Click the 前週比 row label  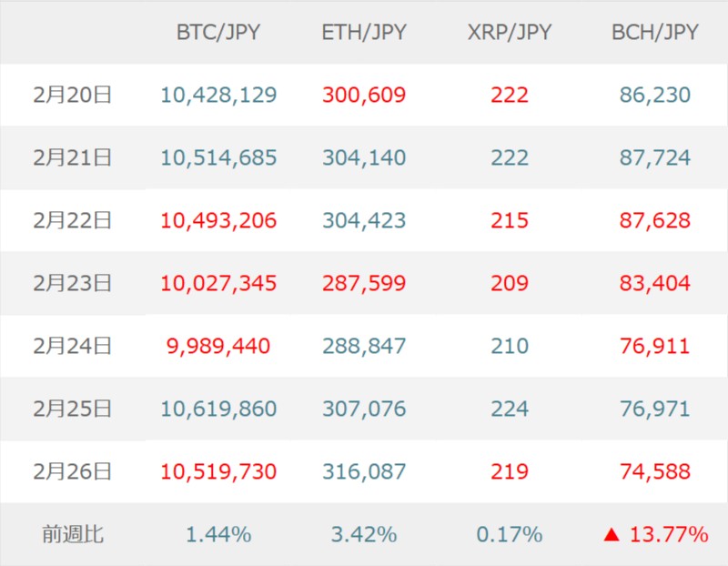point(72,534)
